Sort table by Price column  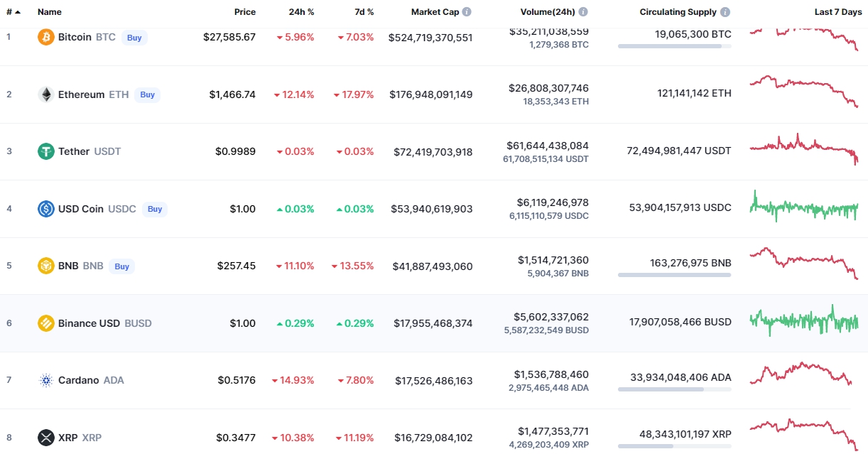(245, 12)
